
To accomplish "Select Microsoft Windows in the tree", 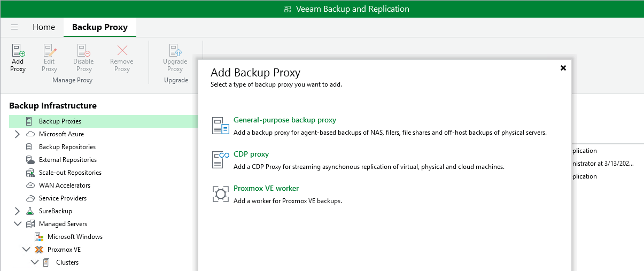I will (x=75, y=237).
